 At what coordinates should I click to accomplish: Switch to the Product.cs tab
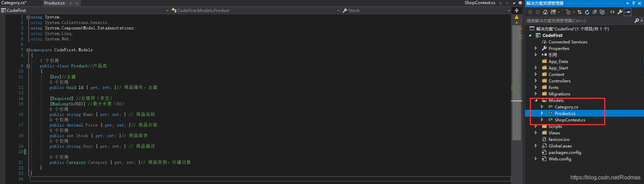tap(54, 3)
